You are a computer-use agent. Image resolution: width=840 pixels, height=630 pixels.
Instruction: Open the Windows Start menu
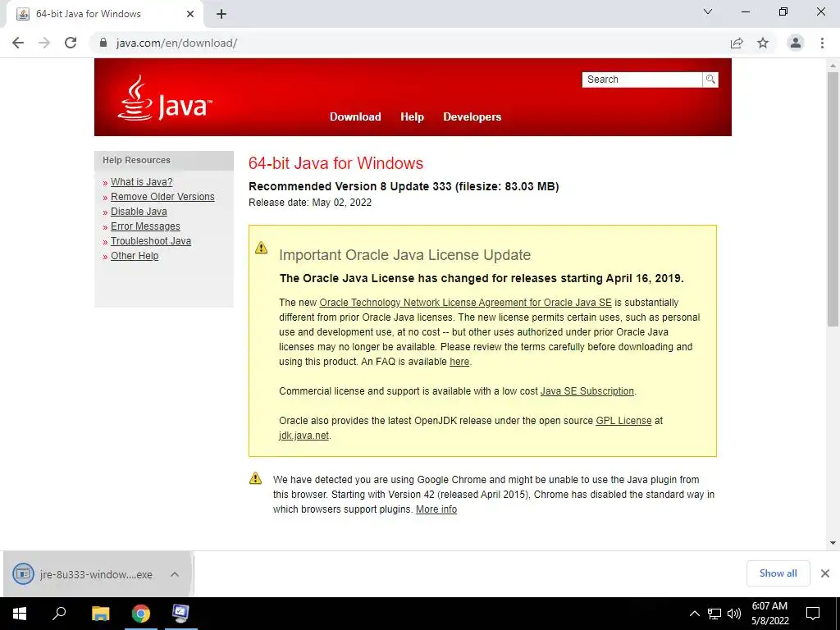20,614
